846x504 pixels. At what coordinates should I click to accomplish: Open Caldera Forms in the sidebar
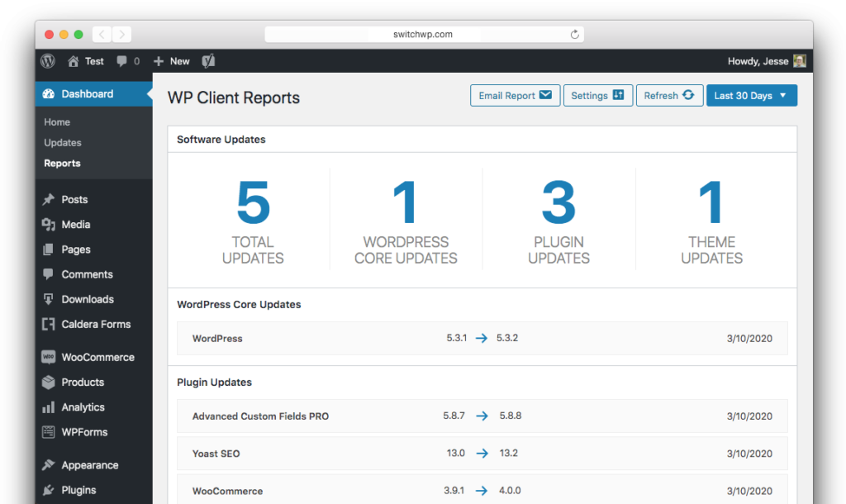pyautogui.click(x=95, y=325)
